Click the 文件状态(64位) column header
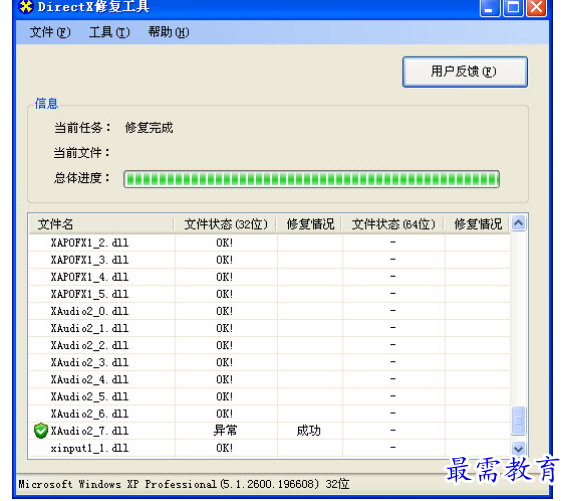The height and width of the screenshot is (501, 568). 393,224
